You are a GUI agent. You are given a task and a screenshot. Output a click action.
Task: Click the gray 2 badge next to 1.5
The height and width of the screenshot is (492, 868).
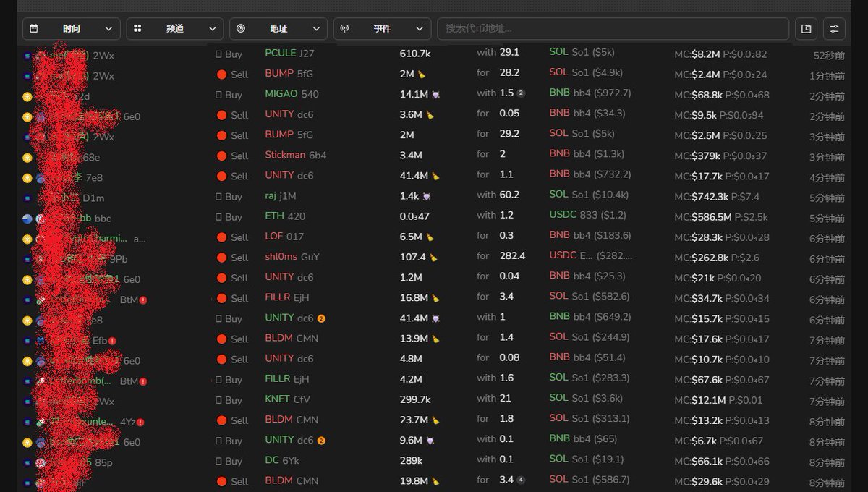[521, 93]
